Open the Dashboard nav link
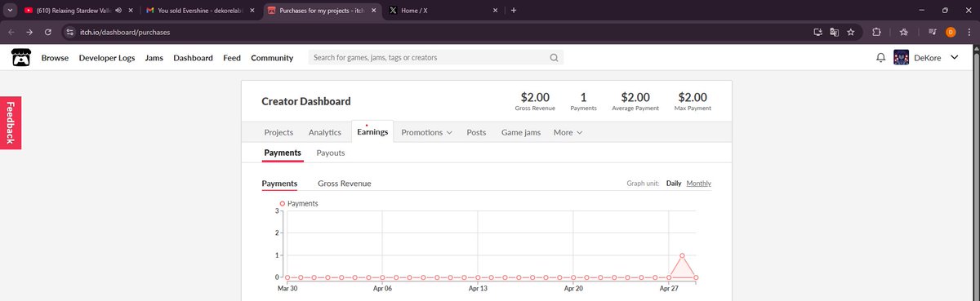980x301 pixels. click(193, 58)
